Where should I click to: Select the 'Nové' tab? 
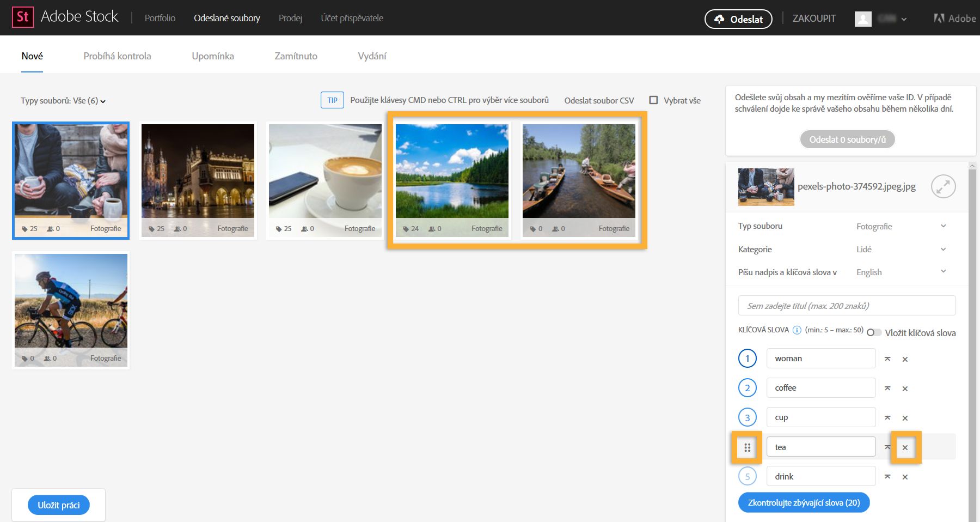click(x=32, y=56)
